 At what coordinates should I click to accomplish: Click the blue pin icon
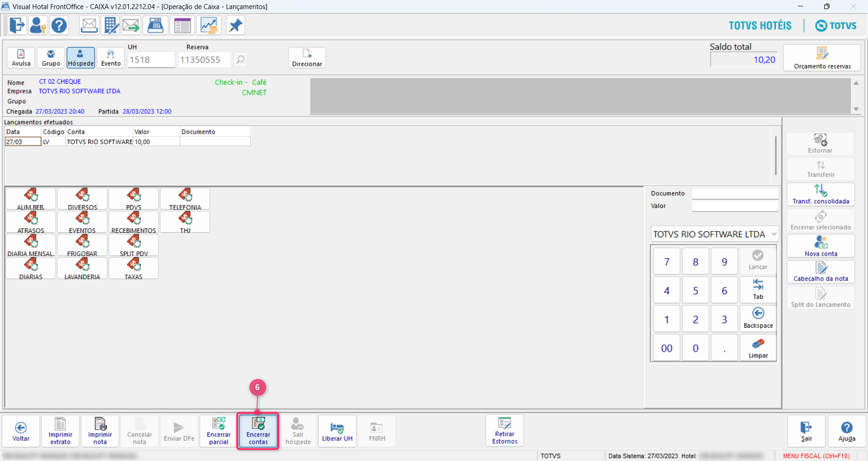[235, 25]
